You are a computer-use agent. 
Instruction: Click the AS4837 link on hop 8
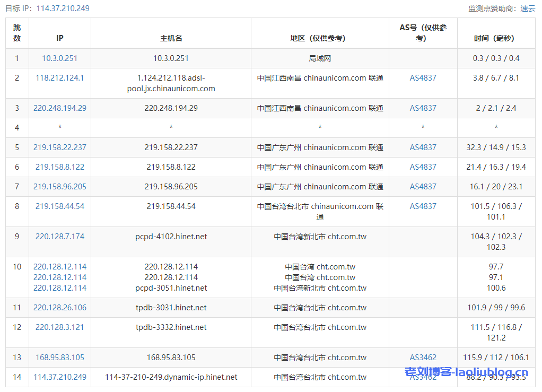(423, 206)
